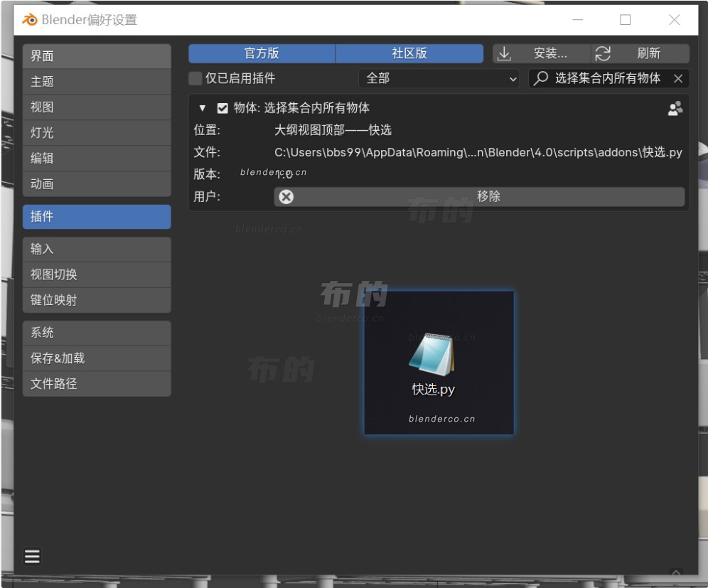Disable the 选择集合内所有物体 add-on checkbox
Image resolution: width=708 pixels, height=588 pixels.
[x=222, y=108]
